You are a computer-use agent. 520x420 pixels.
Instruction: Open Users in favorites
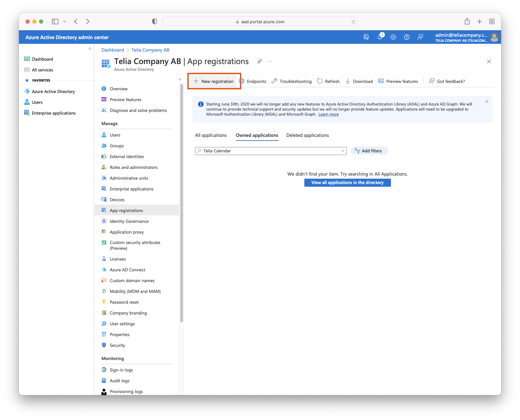(x=37, y=102)
